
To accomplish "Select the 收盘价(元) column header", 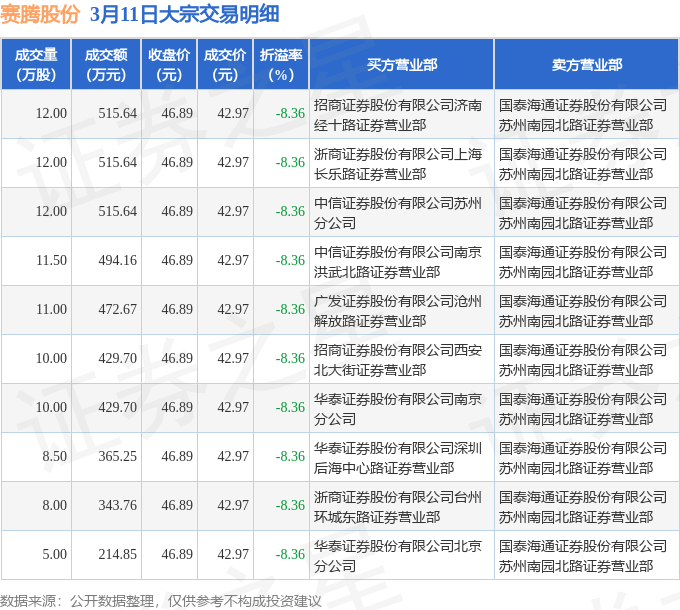I will (169, 64).
